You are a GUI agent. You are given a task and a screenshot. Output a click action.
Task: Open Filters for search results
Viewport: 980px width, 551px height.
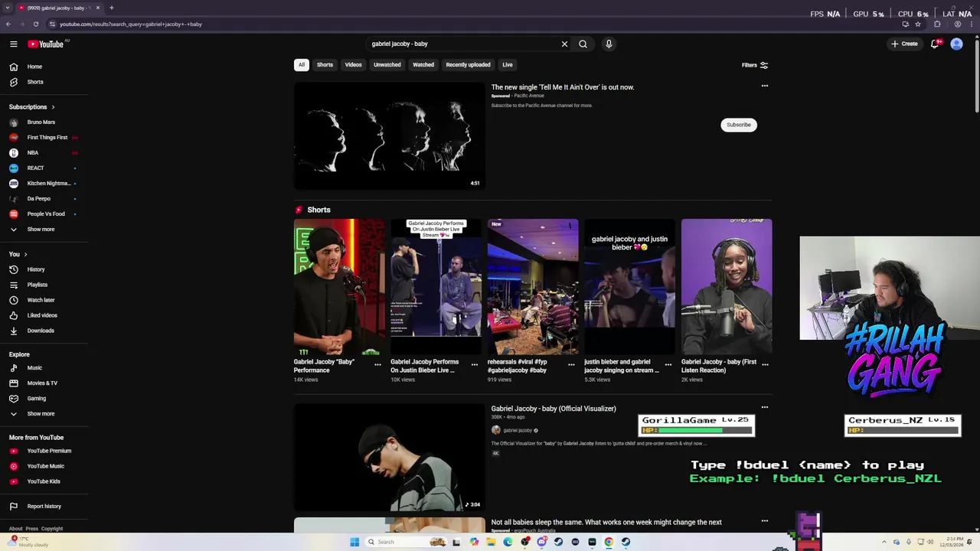(x=755, y=65)
